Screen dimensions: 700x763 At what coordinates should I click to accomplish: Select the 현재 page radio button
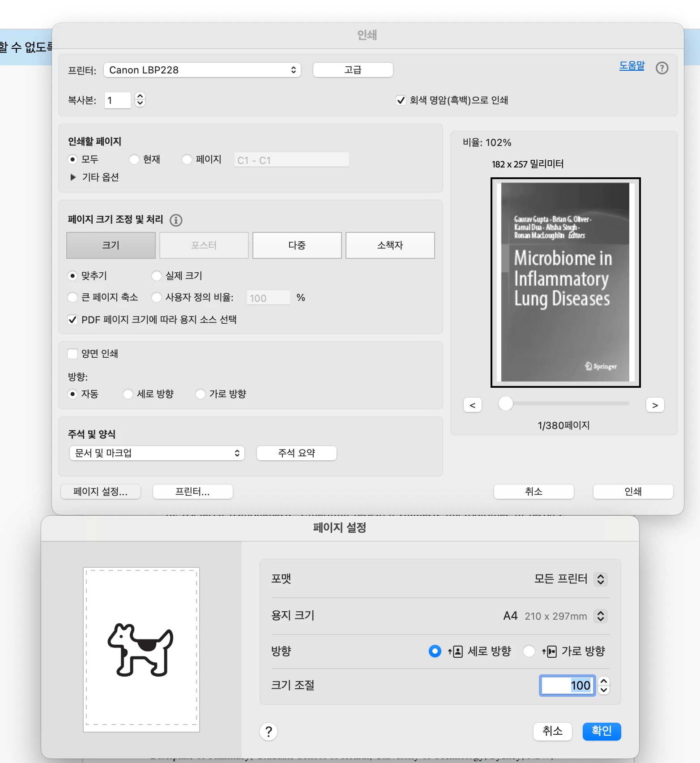tap(134, 159)
